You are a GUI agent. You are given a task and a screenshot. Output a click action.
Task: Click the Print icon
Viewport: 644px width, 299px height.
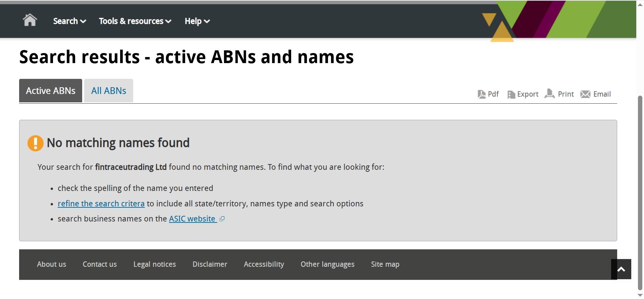pyautogui.click(x=549, y=94)
